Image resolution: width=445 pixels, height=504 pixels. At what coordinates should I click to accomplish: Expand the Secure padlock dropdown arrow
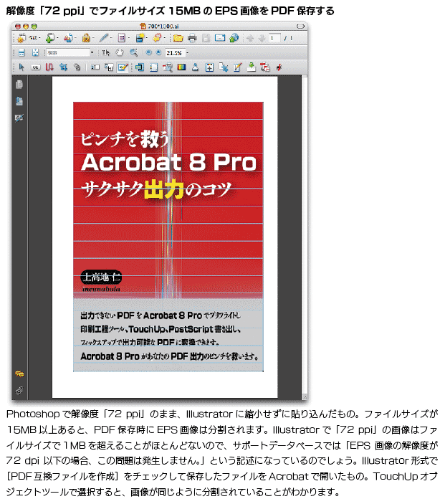pyautogui.click(x=93, y=38)
